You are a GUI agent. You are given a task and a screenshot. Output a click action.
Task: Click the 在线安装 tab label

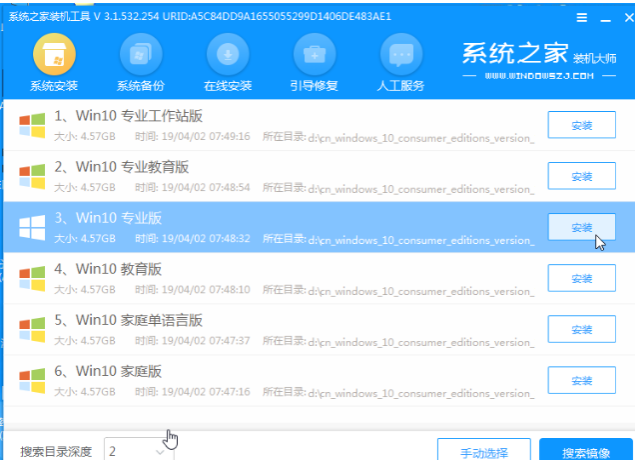click(228, 86)
